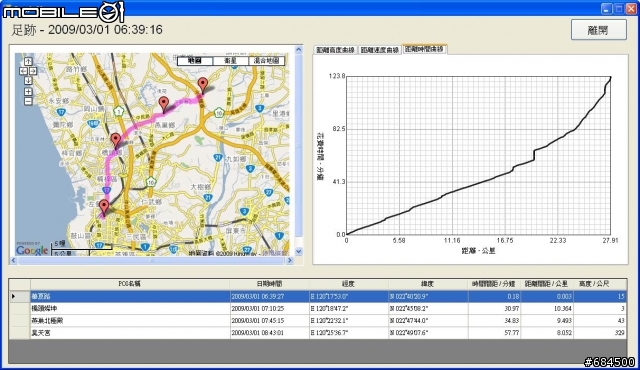This screenshot has height=370, width=640.
Task: Zoom out the map with the minus icon
Action: (28, 101)
